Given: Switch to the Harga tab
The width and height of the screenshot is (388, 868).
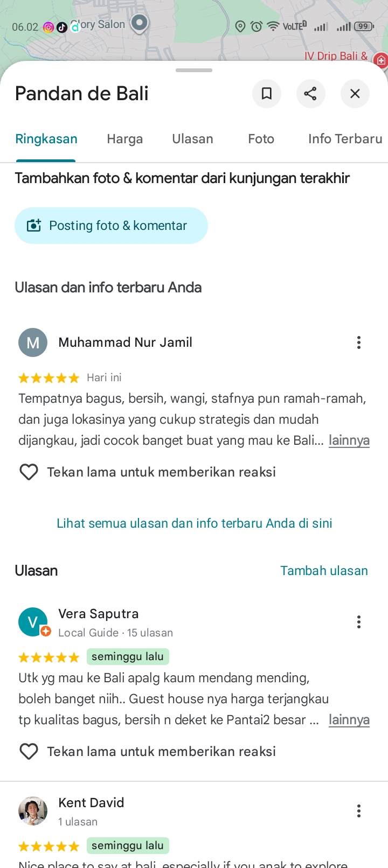Looking at the screenshot, I should [125, 139].
